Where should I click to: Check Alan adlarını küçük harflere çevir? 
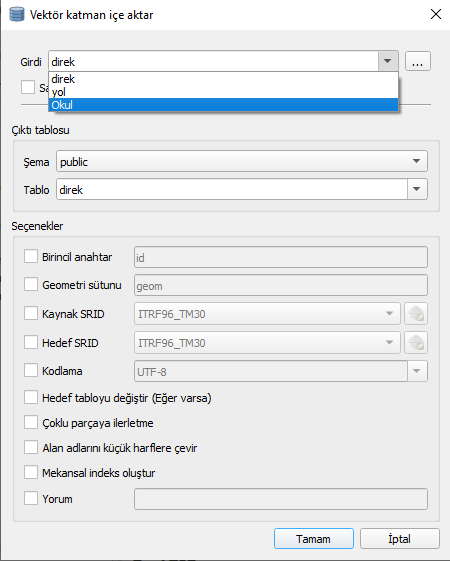tap(31, 448)
